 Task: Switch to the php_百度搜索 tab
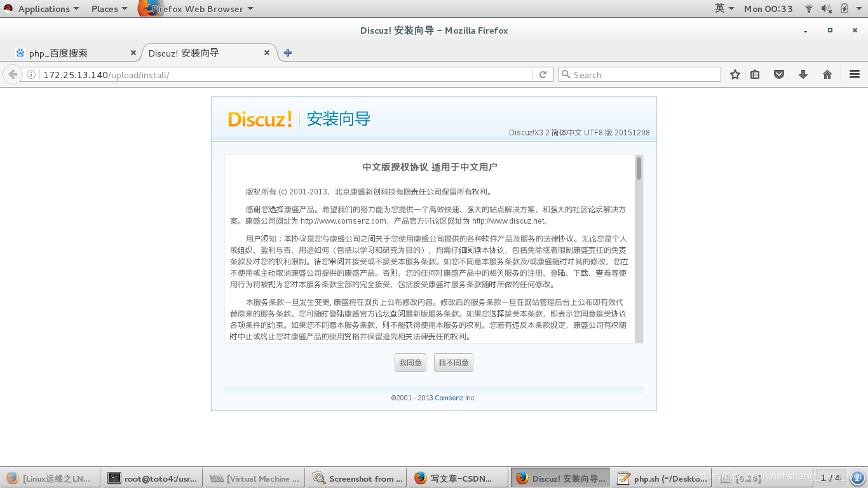tap(75, 53)
